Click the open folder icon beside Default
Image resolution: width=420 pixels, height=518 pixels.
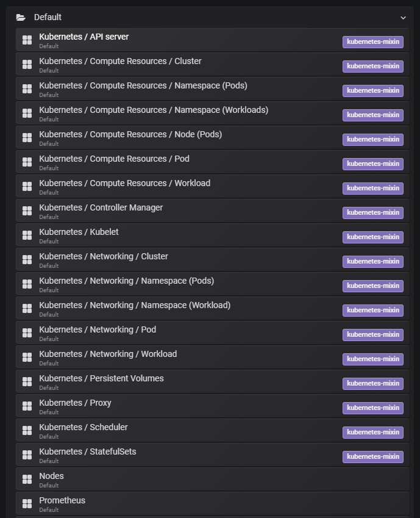[21, 18]
